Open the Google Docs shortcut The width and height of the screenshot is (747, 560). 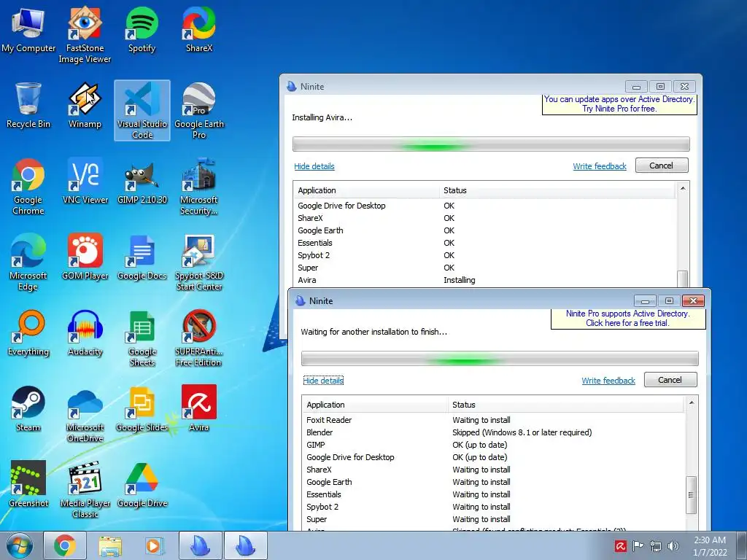[142, 257]
